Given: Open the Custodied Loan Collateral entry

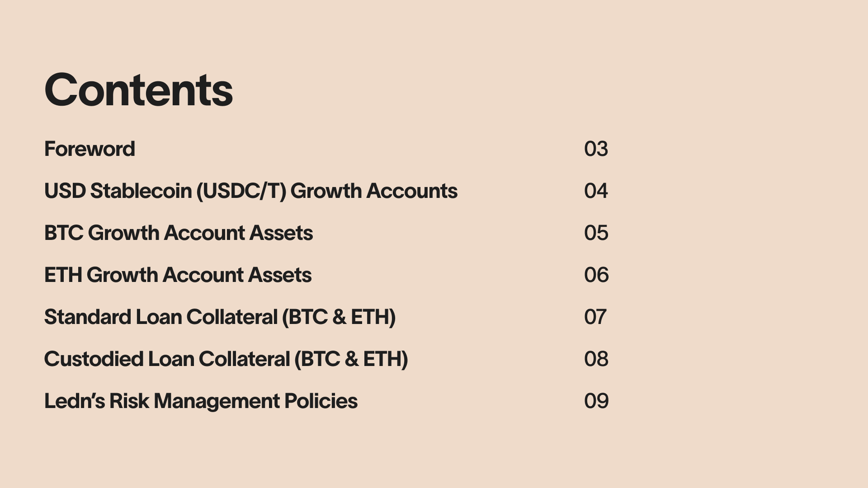Looking at the screenshot, I should pyautogui.click(x=226, y=359).
